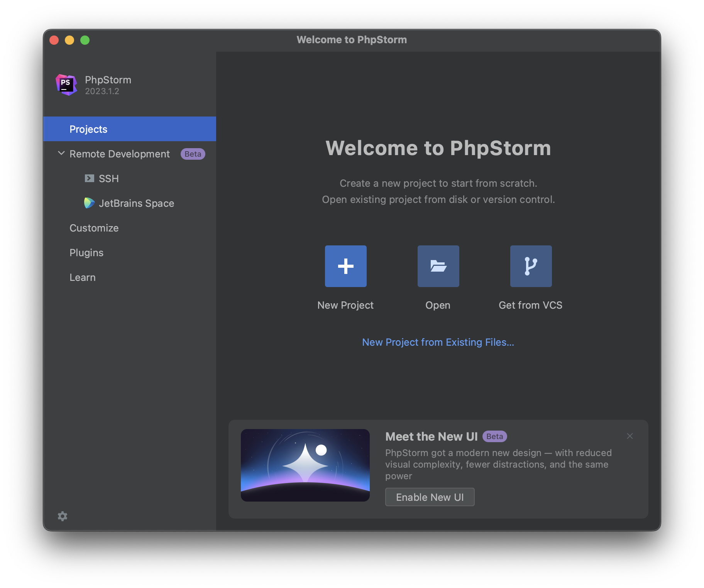The height and width of the screenshot is (588, 704).
Task: Select the JetBrains Space tree item
Action: [x=136, y=203]
